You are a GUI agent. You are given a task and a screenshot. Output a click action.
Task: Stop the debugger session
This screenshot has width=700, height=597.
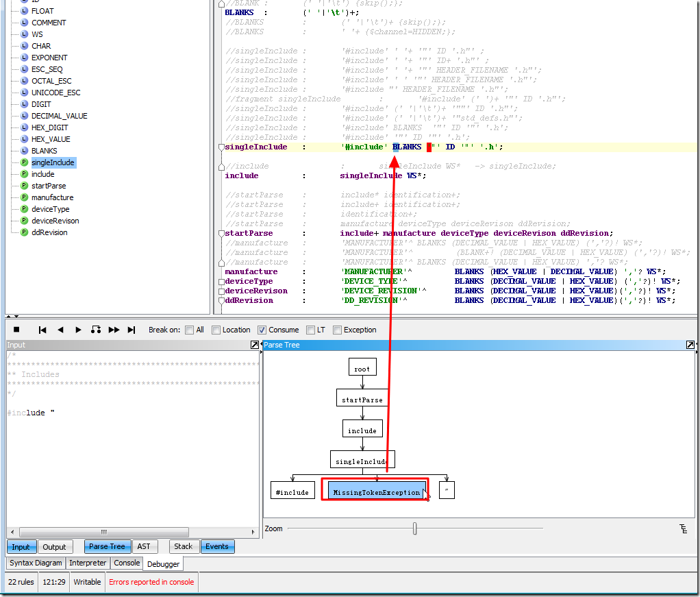tap(16, 330)
